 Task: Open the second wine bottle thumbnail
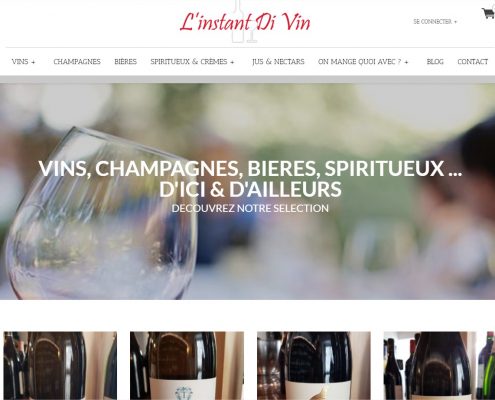pyautogui.click(x=187, y=366)
